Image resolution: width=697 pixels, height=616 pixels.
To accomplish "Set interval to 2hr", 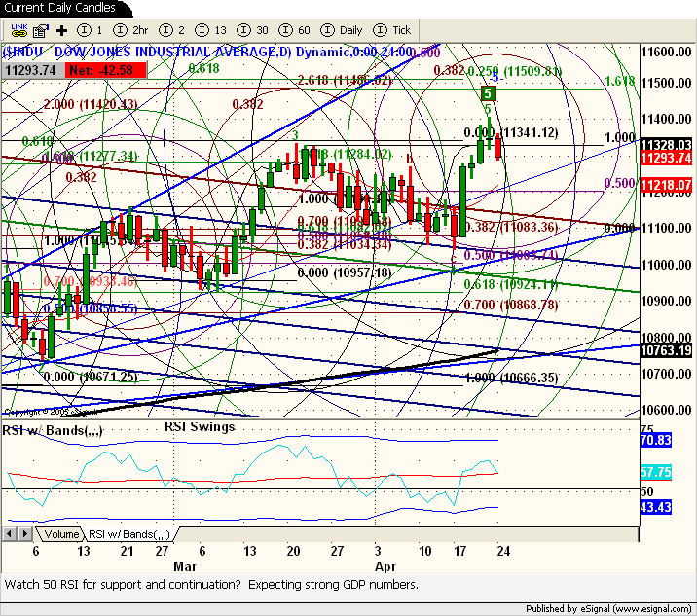I will [x=132, y=30].
